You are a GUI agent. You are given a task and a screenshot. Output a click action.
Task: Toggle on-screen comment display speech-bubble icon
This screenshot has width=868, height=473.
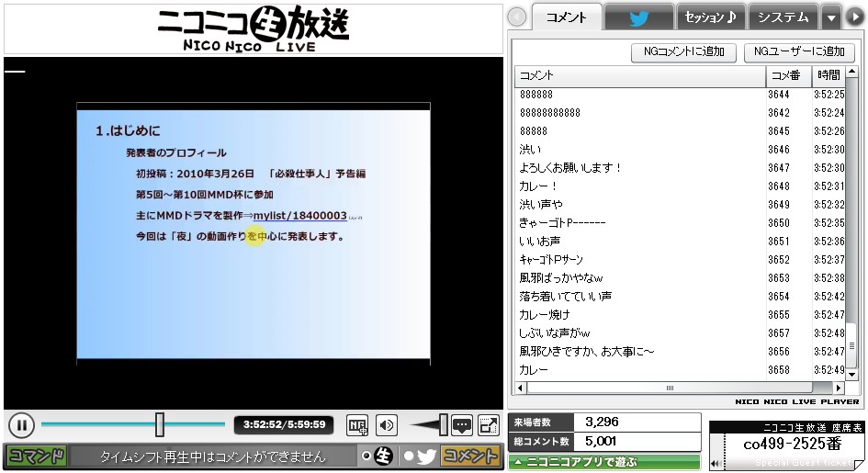(x=462, y=425)
